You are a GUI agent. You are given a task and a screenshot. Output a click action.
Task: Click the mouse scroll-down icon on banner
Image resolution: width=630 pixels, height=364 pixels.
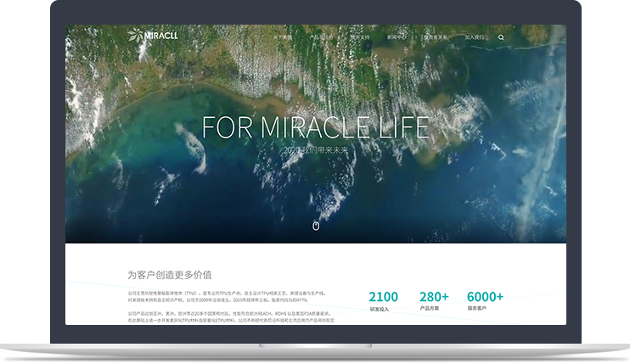[x=316, y=226]
